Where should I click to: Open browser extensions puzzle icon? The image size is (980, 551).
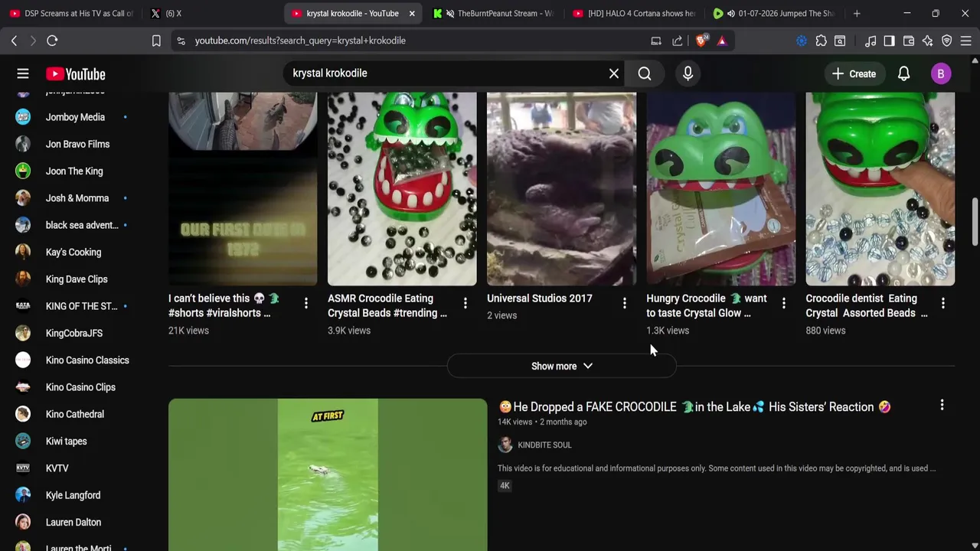coord(821,41)
